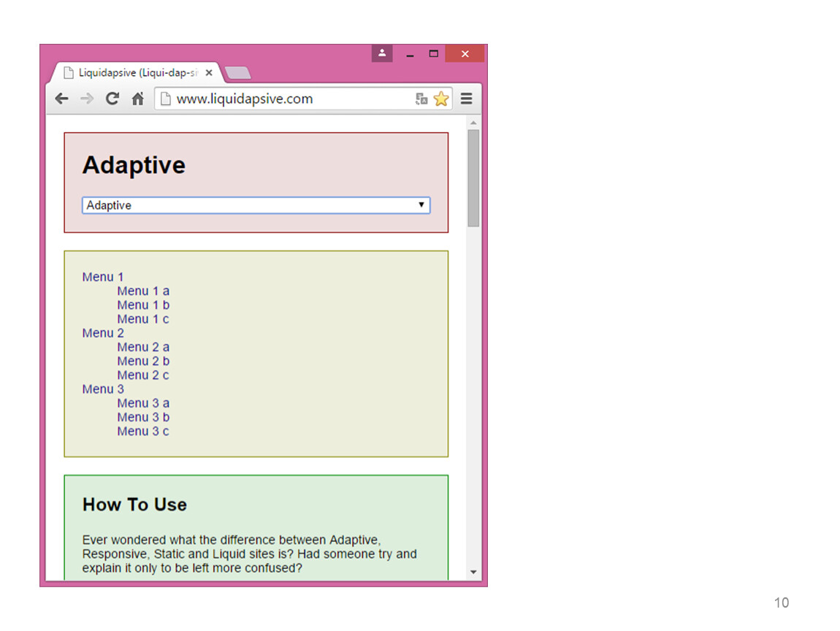This screenshot has height=631, width=840.
Task: Open the Menu 2 link
Action: tap(103, 333)
